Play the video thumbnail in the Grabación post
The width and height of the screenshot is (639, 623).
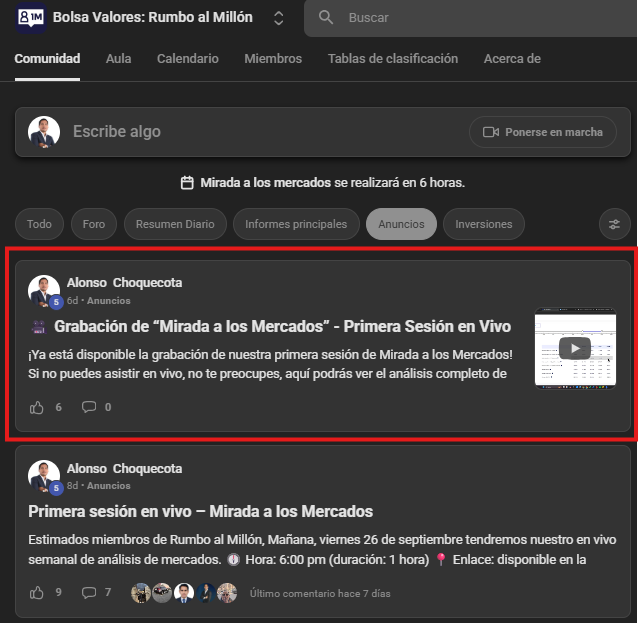pyautogui.click(x=575, y=348)
